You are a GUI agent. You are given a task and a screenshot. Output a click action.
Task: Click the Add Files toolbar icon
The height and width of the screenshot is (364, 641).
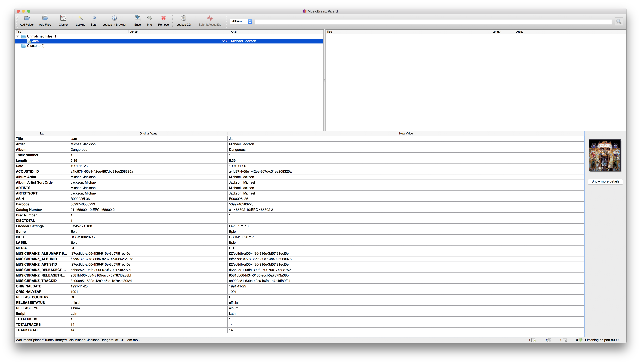click(45, 18)
